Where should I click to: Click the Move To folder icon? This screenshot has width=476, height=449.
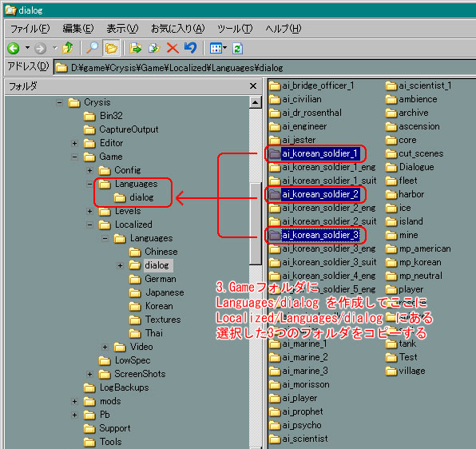pos(136,48)
